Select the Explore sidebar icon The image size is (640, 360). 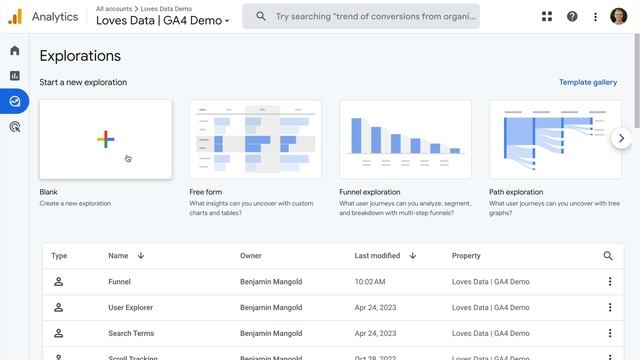point(15,101)
